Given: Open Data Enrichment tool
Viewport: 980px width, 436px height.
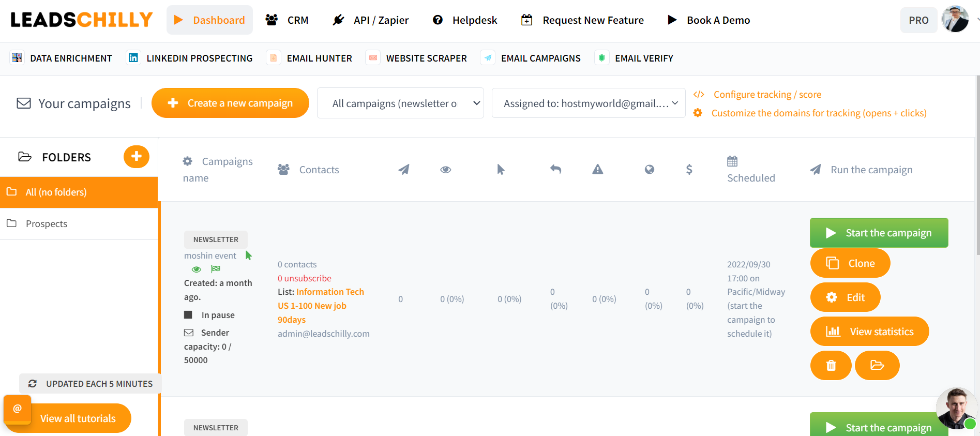Looking at the screenshot, I should (62, 58).
